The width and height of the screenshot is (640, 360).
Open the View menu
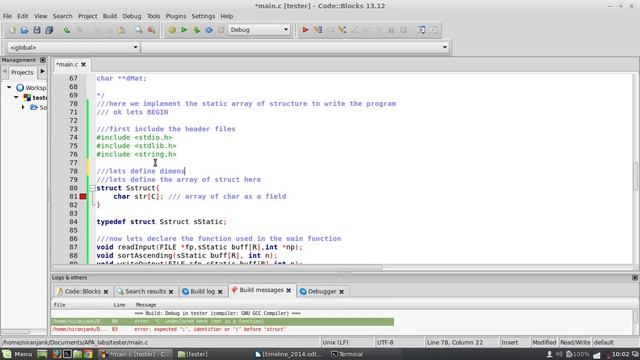40,16
